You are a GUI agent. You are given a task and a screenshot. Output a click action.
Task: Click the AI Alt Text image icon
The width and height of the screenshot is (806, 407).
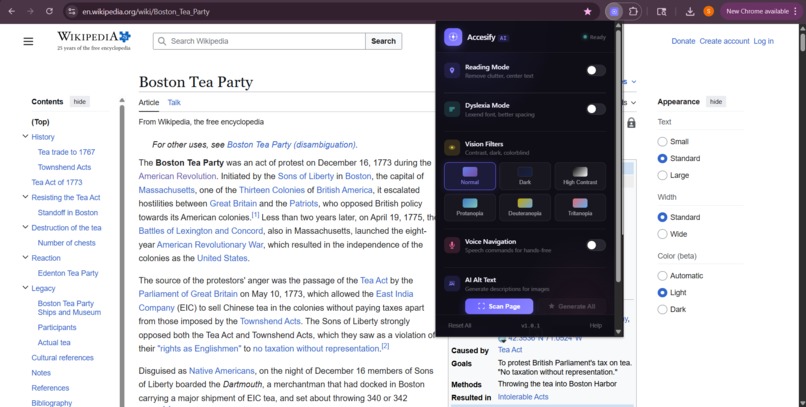(x=452, y=283)
